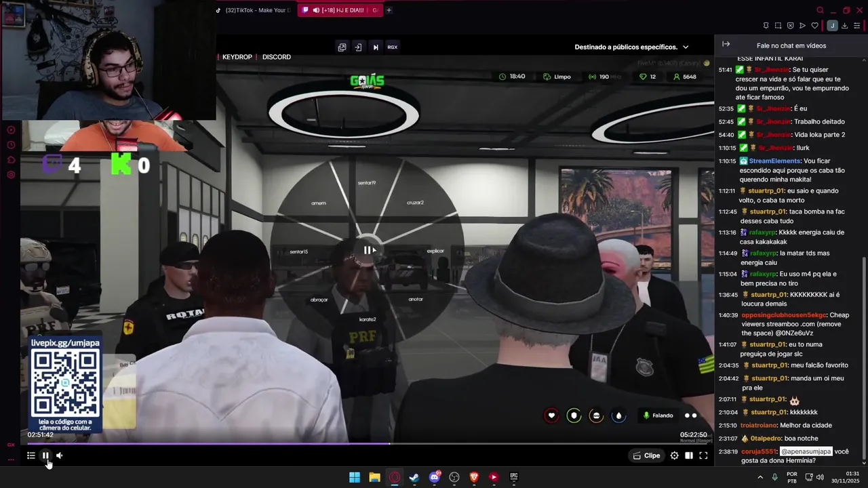Bookmark page with the heart icon
This screenshot has width=868, height=488.
click(815, 26)
